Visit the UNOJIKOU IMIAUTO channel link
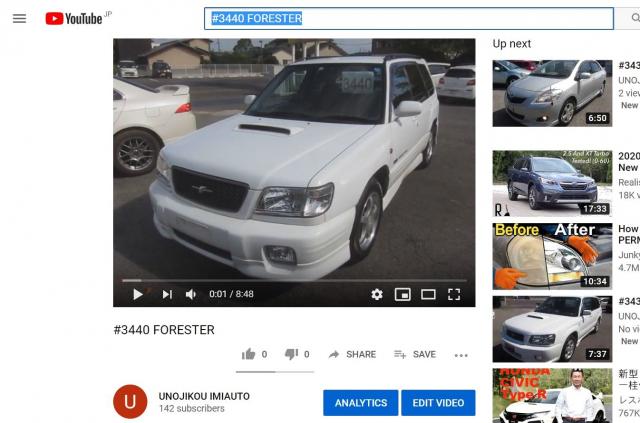 204,396
